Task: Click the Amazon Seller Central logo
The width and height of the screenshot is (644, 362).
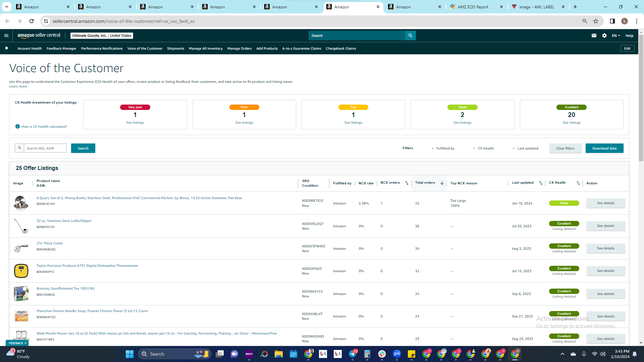Action: point(39,36)
